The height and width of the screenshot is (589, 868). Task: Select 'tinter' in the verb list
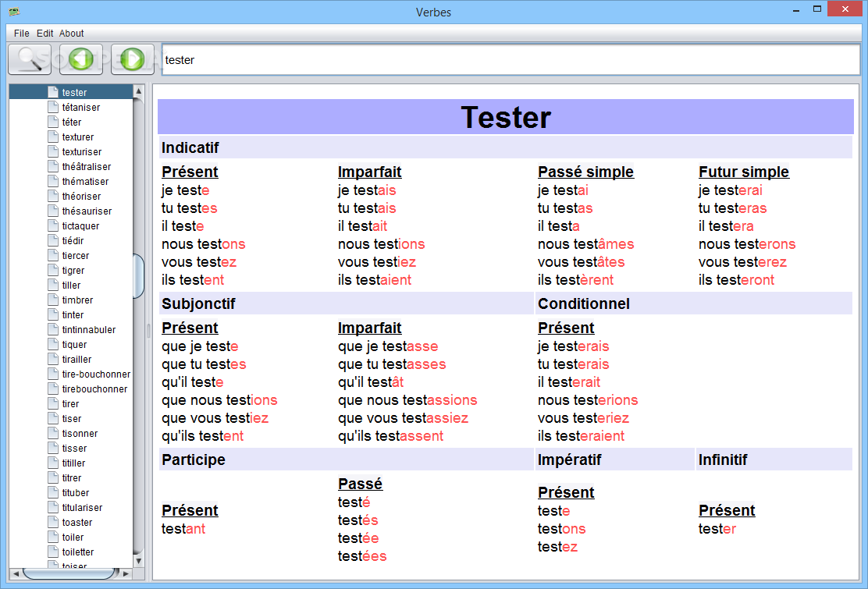point(73,314)
